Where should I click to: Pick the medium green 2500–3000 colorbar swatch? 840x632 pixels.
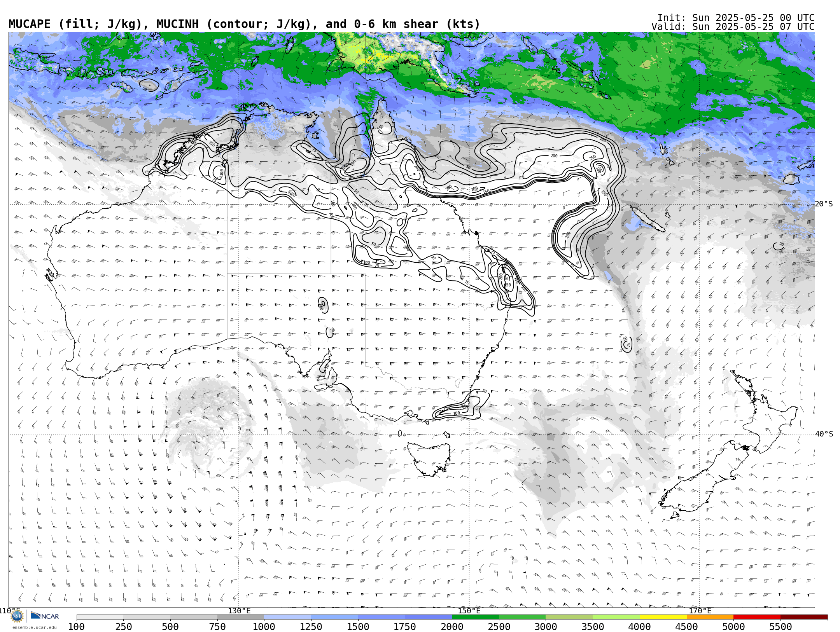(522, 617)
